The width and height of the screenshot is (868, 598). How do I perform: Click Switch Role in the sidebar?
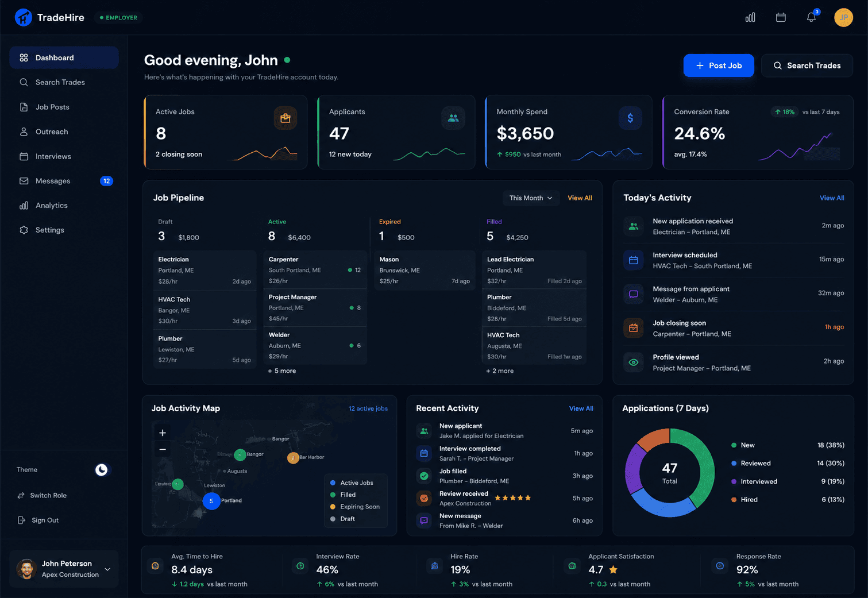click(x=42, y=495)
